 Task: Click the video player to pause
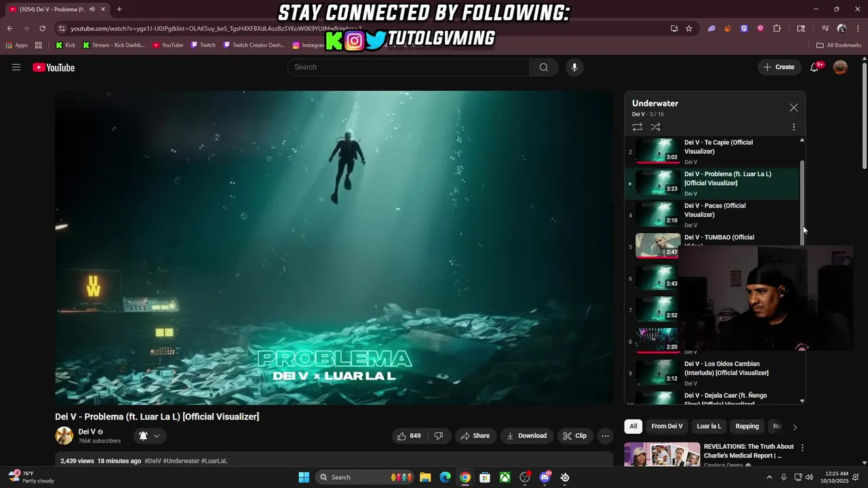(334, 248)
